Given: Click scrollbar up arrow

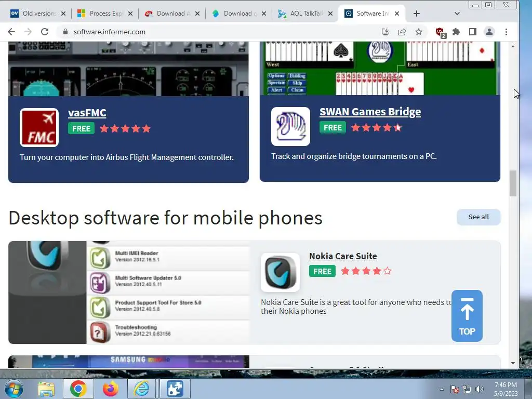Looking at the screenshot, I should point(513,46).
